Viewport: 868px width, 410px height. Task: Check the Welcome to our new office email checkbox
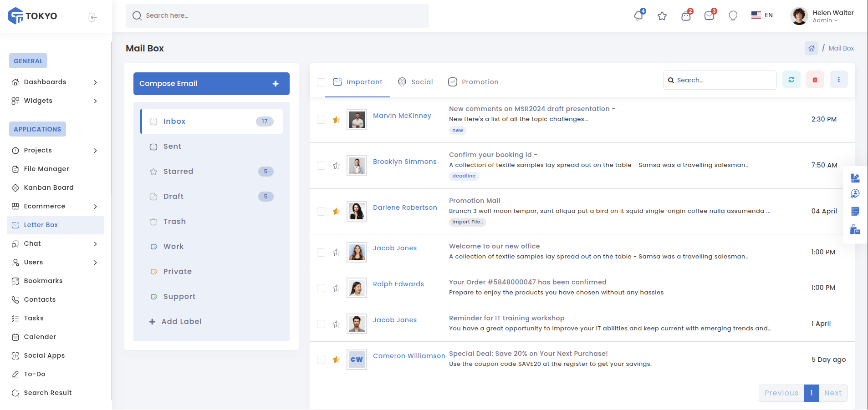coord(321,253)
